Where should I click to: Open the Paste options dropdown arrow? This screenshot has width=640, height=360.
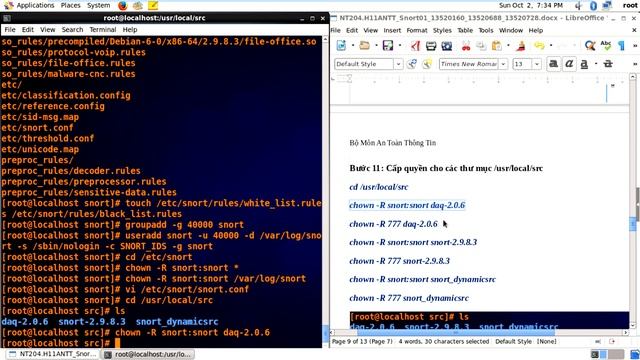pos(508,45)
